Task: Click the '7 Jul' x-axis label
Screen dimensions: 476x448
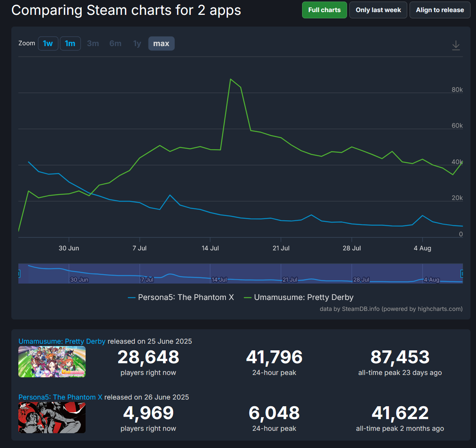Action: coord(140,248)
